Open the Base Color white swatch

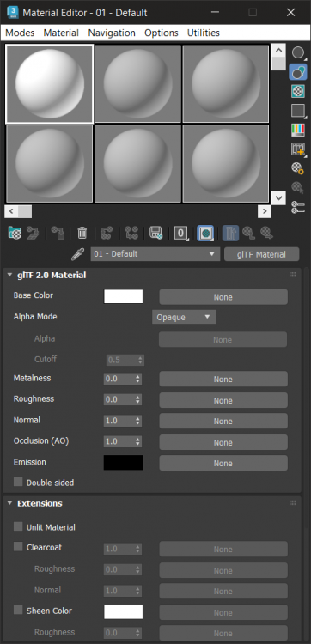pos(123,296)
